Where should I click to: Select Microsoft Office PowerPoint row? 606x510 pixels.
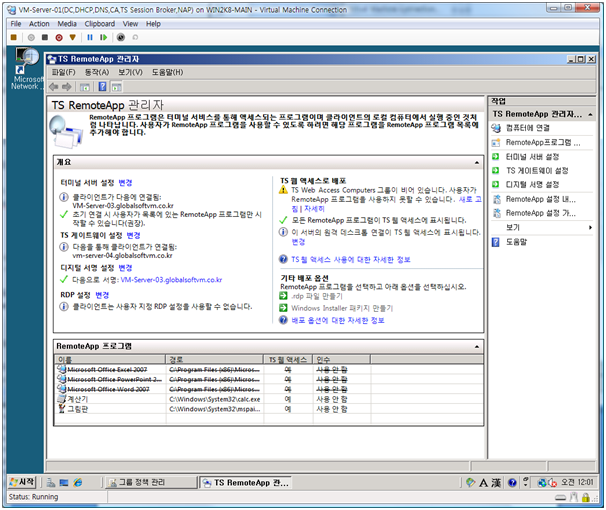coord(269,380)
